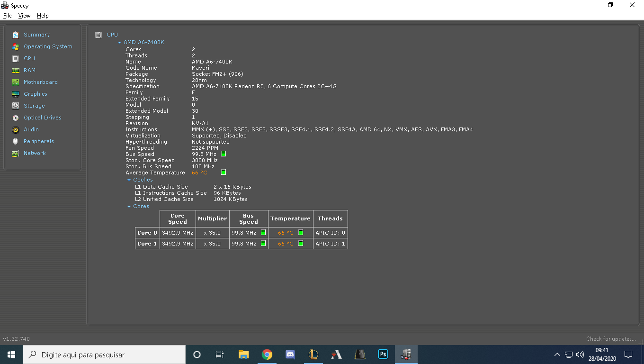Image resolution: width=644 pixels, height=364 pixels.
Task: Click the '2224 RPM' fan speed value
Action: [205, 148]
